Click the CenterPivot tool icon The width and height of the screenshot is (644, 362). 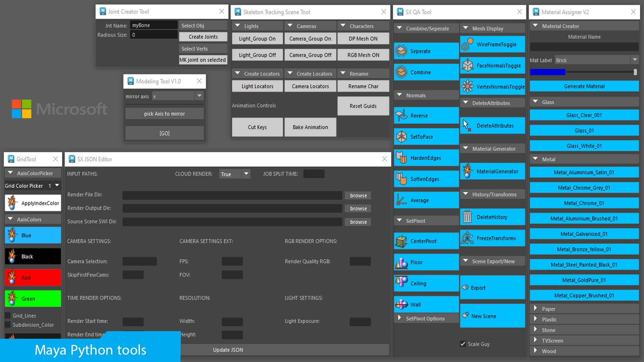401,241
